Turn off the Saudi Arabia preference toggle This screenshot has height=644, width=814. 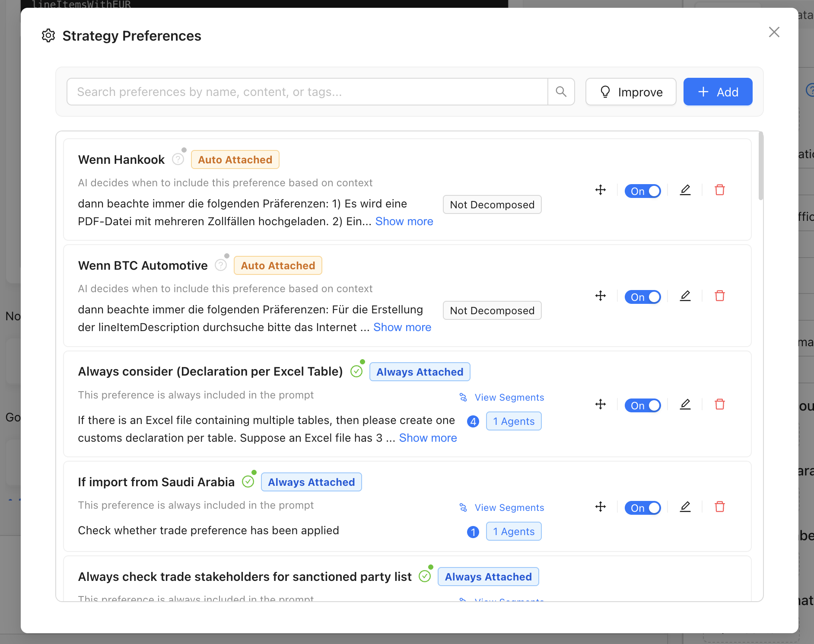coord(642,508)
